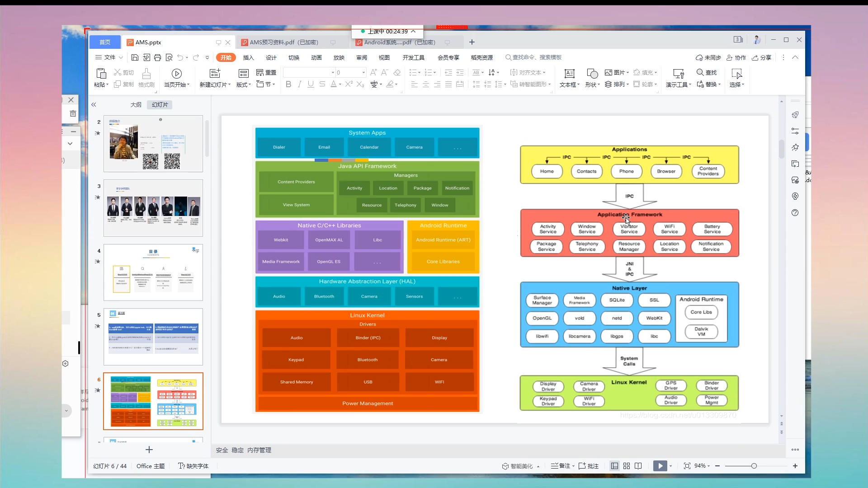Switch to AMS预习资料.pdf document tab
This screenshot has height=488, width=868.
pyautogui.click(x=284, y=42)
